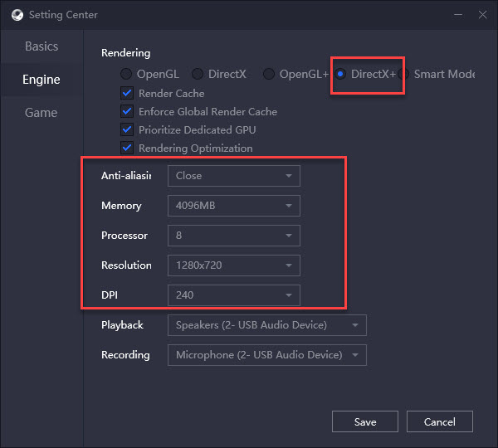
Task: Expand the Memory dropdown showing 4096MB
Action: (x=233, y=206)
